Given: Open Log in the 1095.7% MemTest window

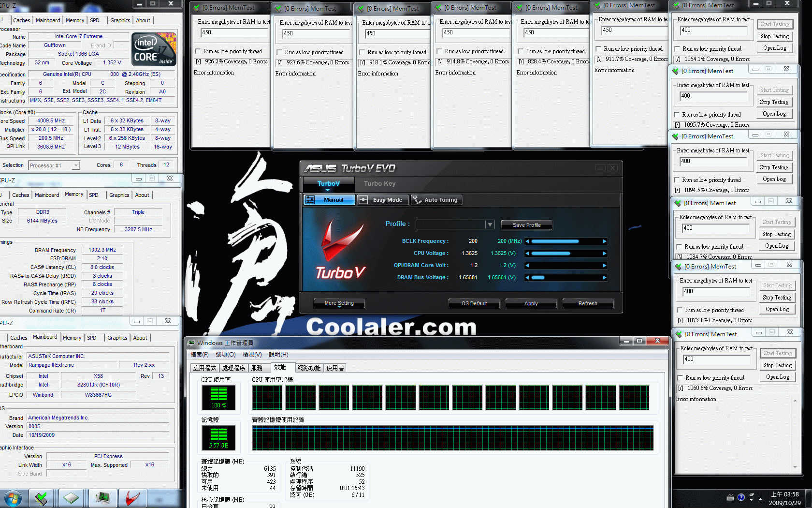Looking at the screenshot, I should pos(774,114).
